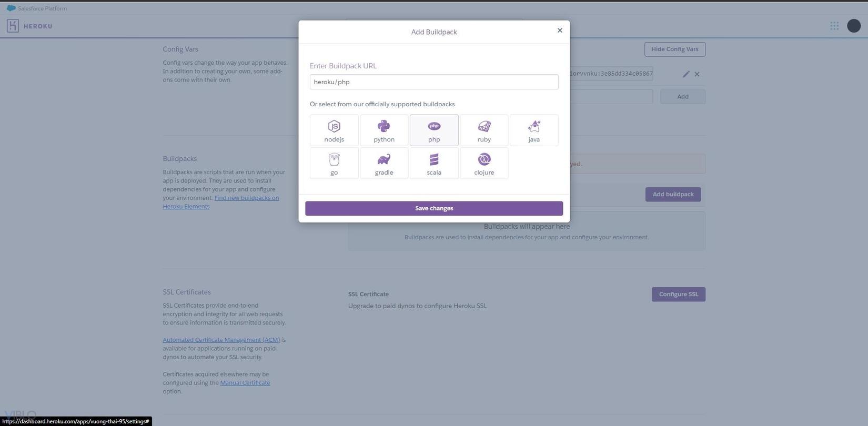The image size is (868, 426).
Task: Select the go buildpack
Action: (x=334, y=163)
